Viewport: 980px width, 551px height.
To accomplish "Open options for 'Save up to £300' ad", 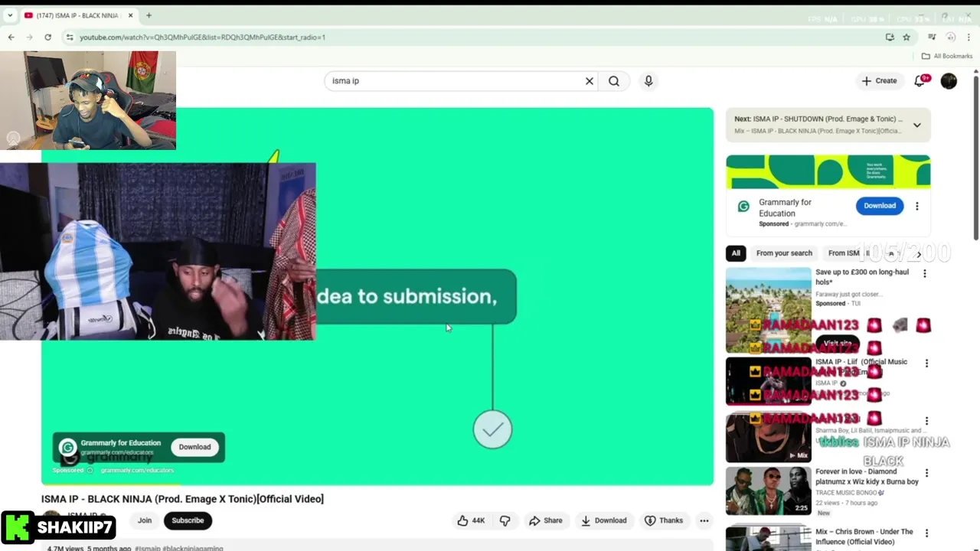I will click(925, 273).
